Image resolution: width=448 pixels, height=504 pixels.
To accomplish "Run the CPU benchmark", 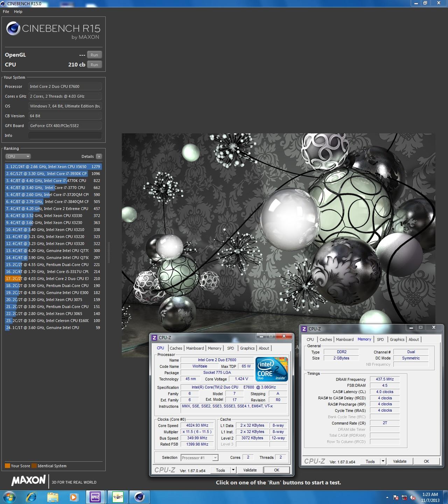I will pyautogui.click(x=94, y=65).
